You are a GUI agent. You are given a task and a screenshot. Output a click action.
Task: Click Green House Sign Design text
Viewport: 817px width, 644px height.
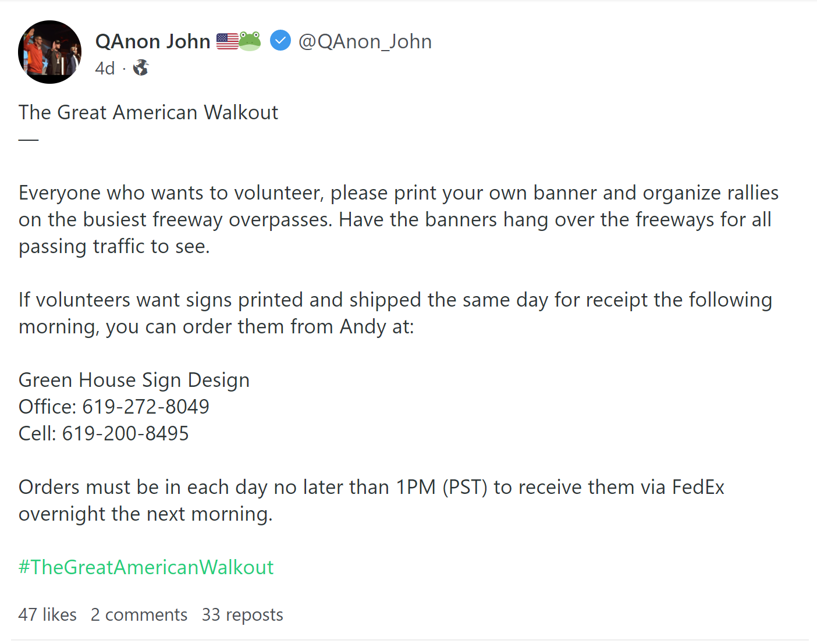134,379
